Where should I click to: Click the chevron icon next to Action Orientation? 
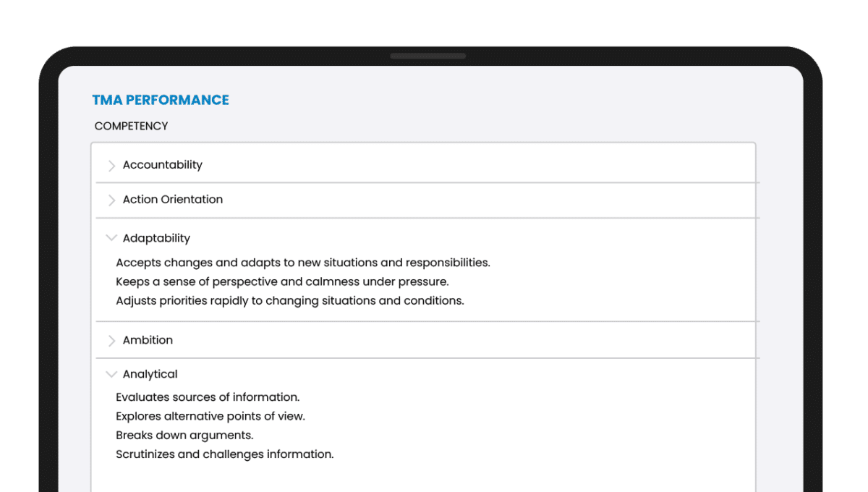coord(112,200)
